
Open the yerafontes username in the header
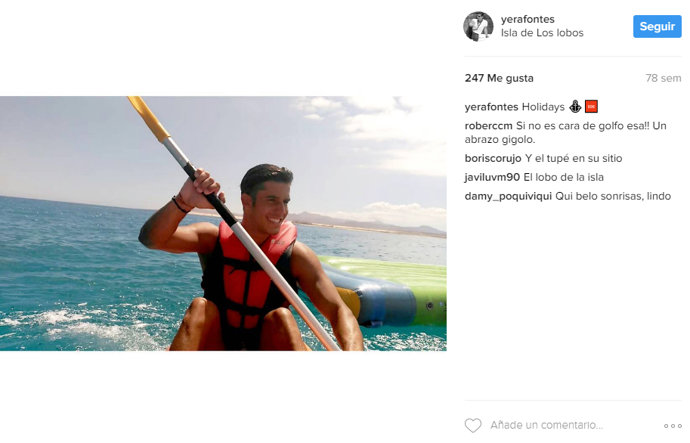point(528,19)
